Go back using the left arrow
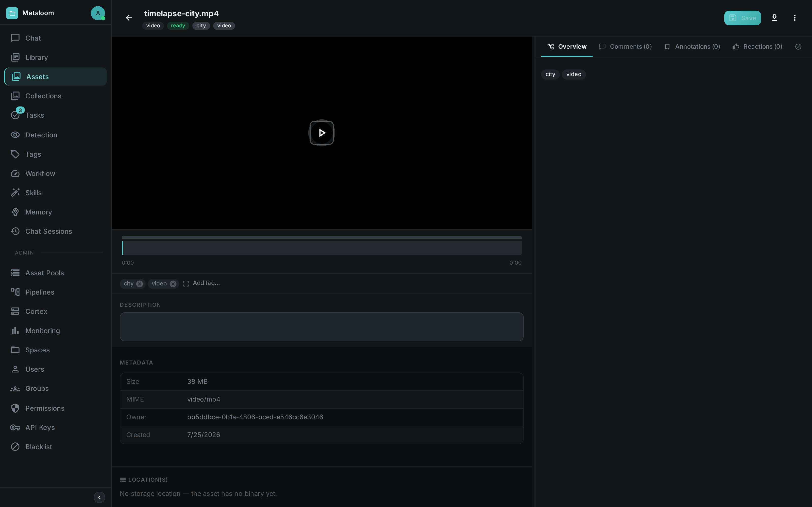812x507 pixels. (129, 18)
